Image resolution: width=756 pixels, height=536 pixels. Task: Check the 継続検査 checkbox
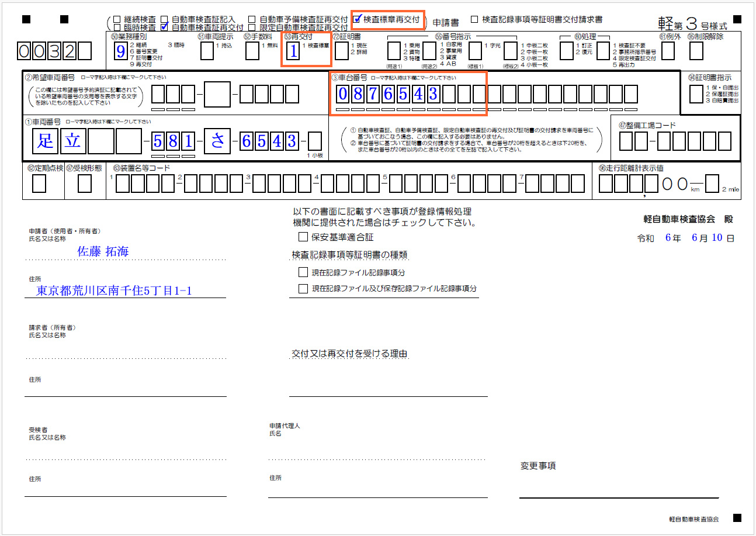[117, 20]
